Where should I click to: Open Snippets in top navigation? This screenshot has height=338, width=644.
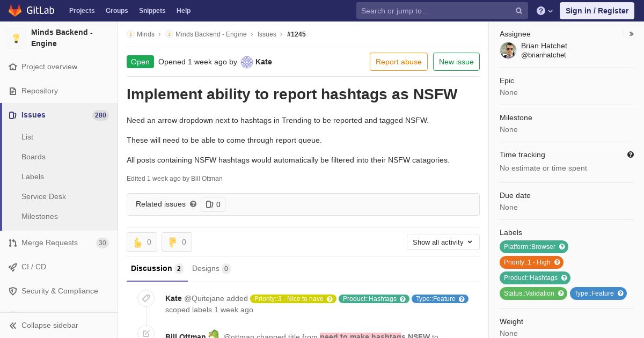[152, 11]
